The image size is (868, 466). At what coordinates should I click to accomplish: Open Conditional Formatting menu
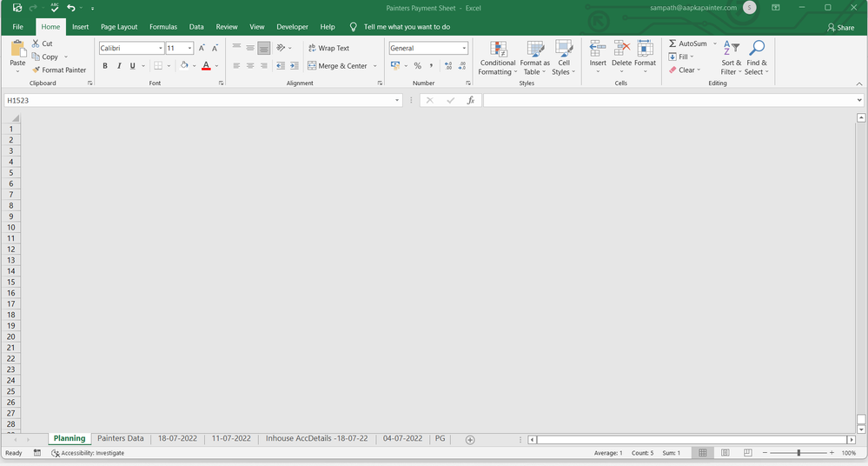(x=497, y=57)
